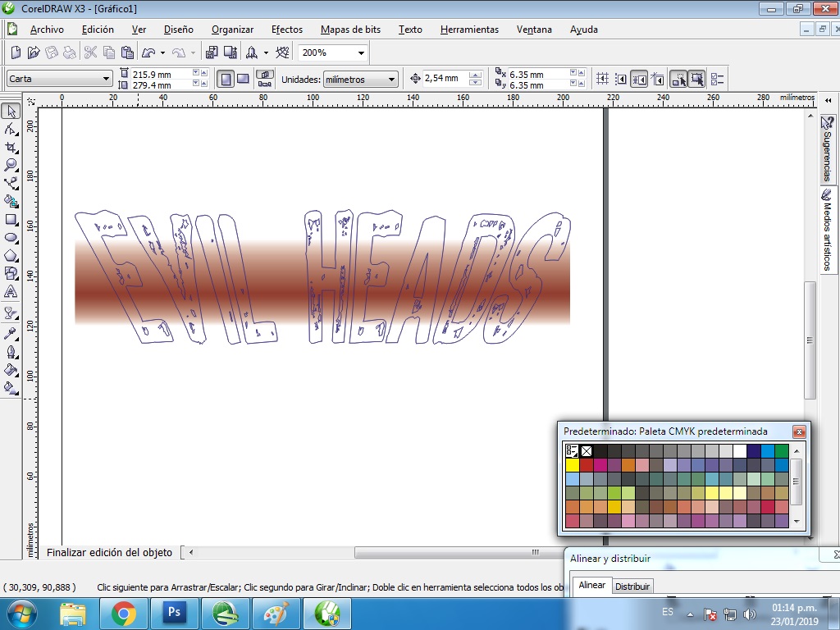Image resolution: width=840 pixels, height=630 pixels.
Task: Switch to the Alinear tab
Action: pyautogui.click(x=592, y=585)
